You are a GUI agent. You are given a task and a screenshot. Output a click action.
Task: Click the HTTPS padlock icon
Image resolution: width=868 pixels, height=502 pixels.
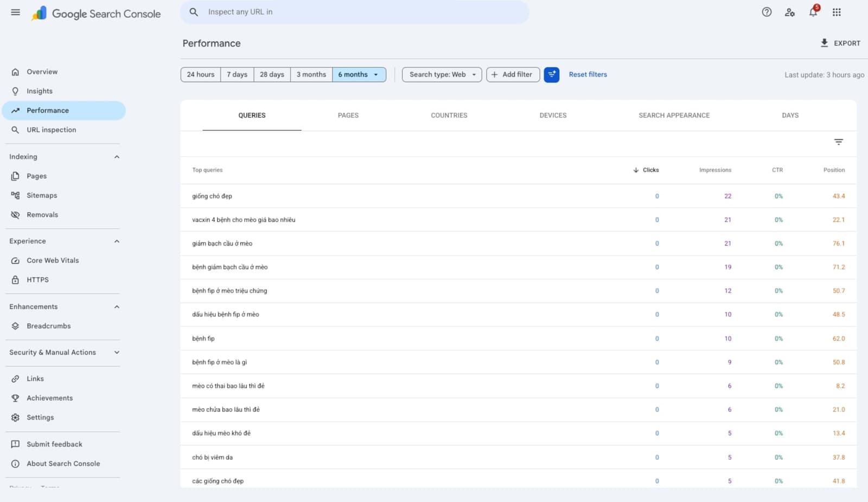(x=15, y=280)
